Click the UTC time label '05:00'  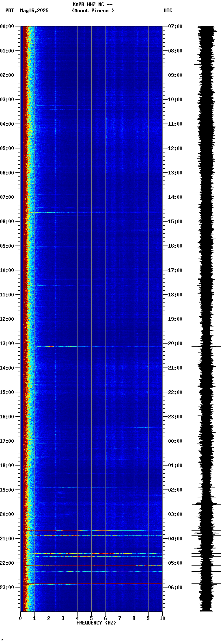(175, 563)
